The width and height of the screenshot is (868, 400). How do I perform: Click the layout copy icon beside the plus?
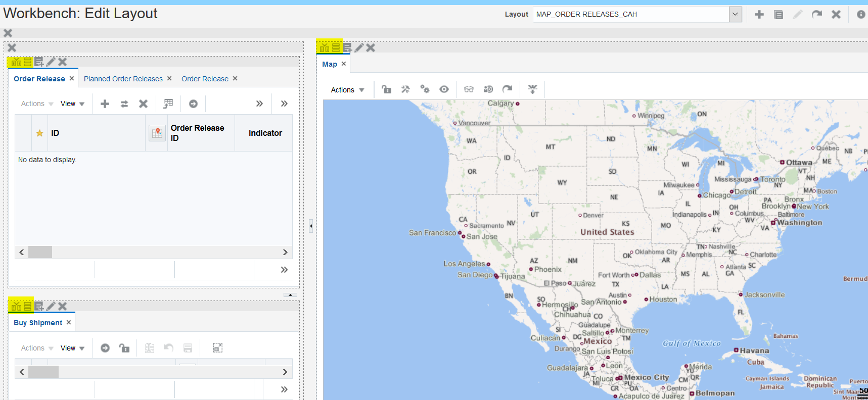coord(779,15)
